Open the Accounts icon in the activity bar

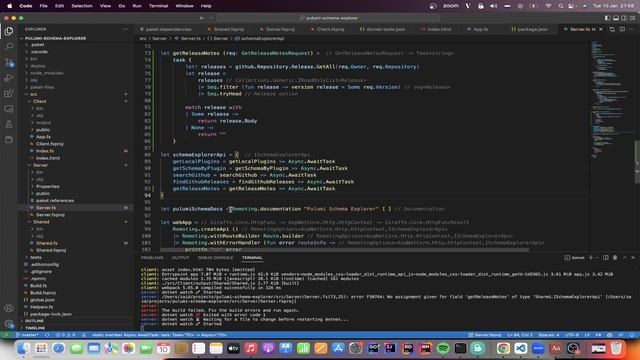pyautogui.click(x=9, y=308)
